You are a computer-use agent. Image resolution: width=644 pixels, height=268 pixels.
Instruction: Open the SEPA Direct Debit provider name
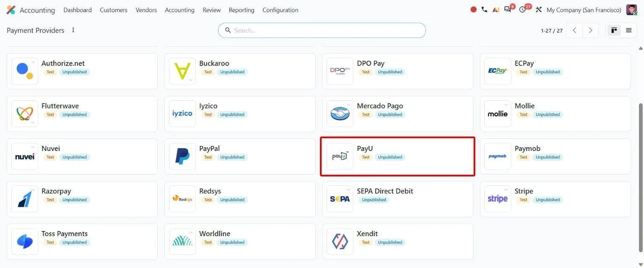[x=385, y=191]
